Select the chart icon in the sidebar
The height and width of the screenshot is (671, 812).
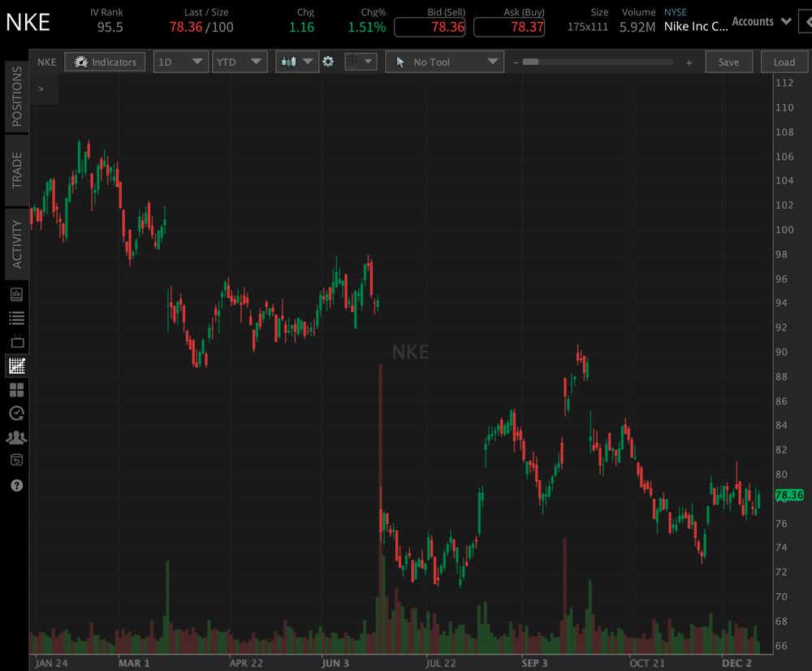(x=17, y=365)
